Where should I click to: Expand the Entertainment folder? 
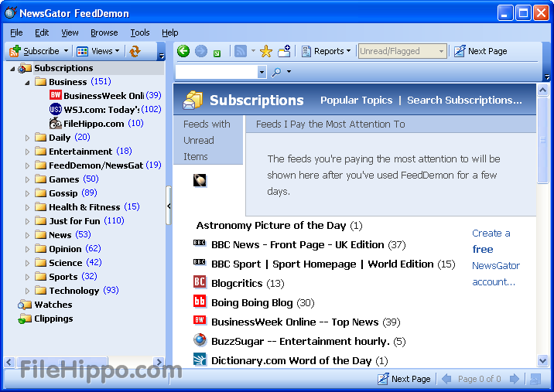pos(28,152)
